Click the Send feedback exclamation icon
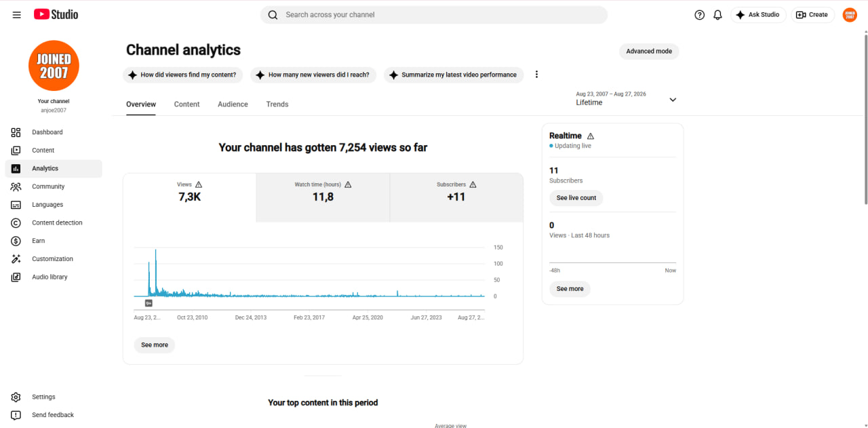The width and height of the screenshot is (868, 428). [16, 415]
